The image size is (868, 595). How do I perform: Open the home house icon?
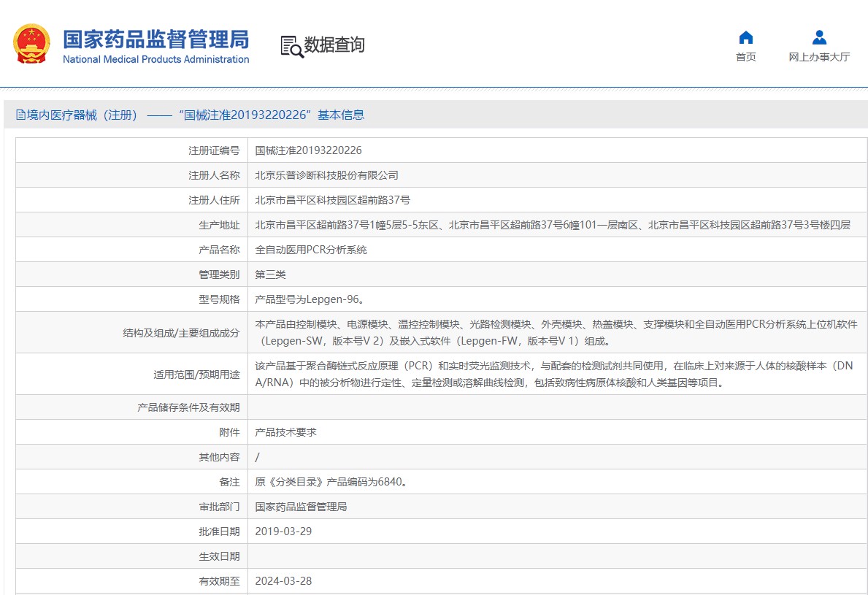tap(745, 38)
